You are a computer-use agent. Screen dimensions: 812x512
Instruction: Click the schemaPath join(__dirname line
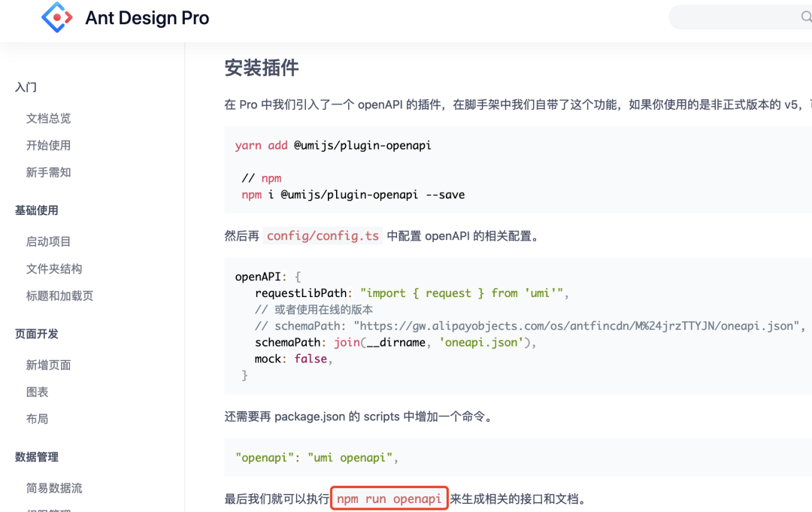[395, 343]
